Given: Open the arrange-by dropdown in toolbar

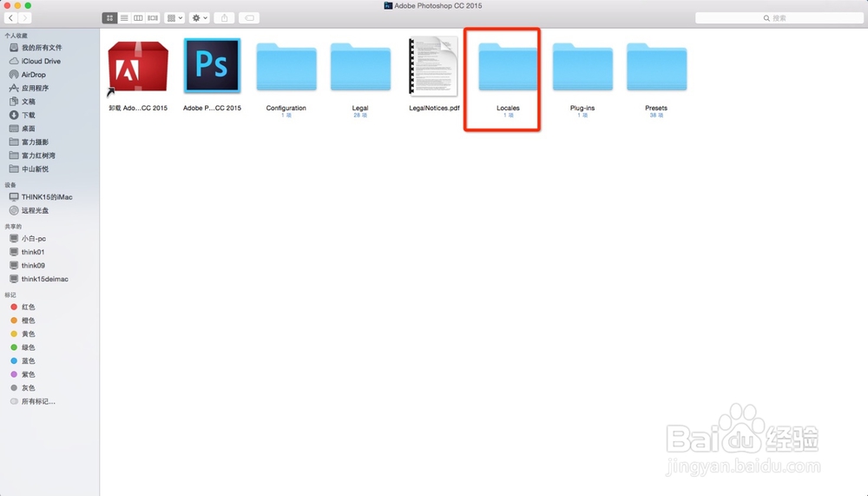Looking at the screenshot, I should (x=174, y=18).
